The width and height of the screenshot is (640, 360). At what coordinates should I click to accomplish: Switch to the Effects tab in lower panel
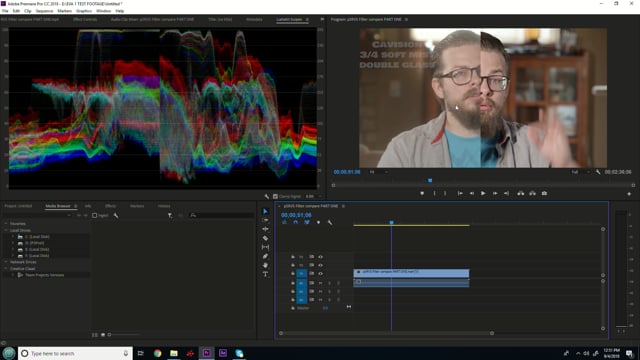click(110, 206)
